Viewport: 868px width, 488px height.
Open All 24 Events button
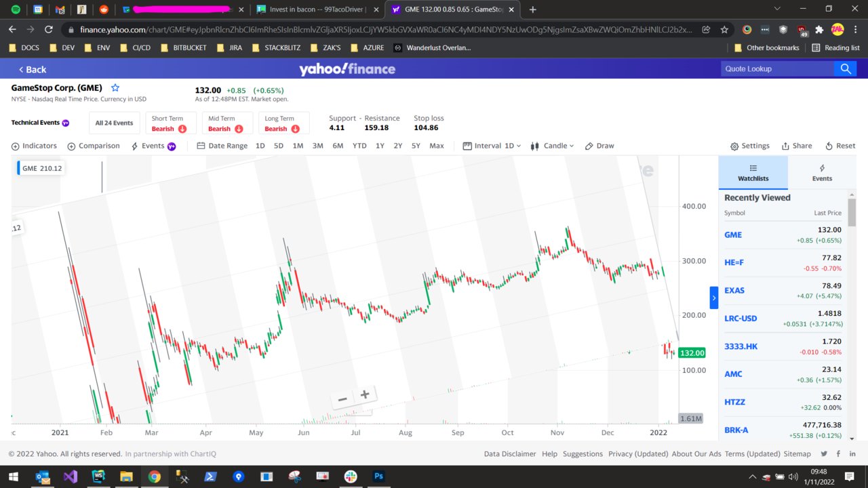114,123
